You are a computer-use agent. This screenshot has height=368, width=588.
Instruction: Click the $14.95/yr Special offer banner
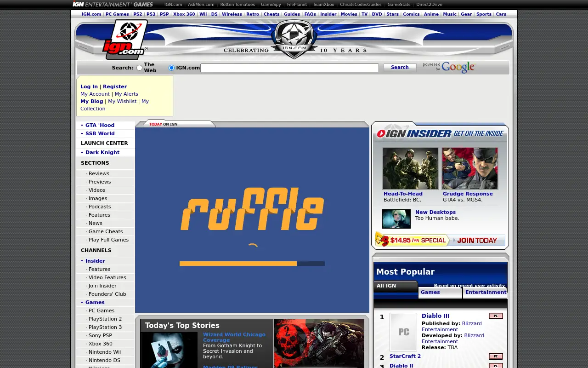[412, 240]
